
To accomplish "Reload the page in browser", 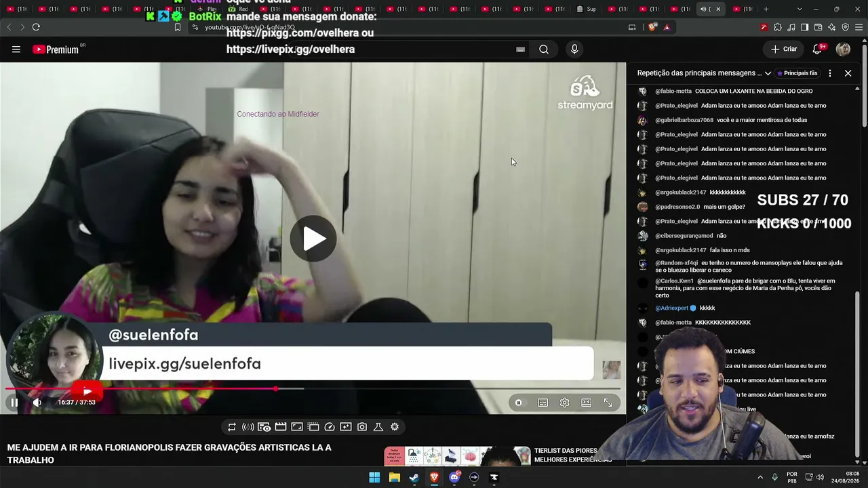I will click(36, 27).
